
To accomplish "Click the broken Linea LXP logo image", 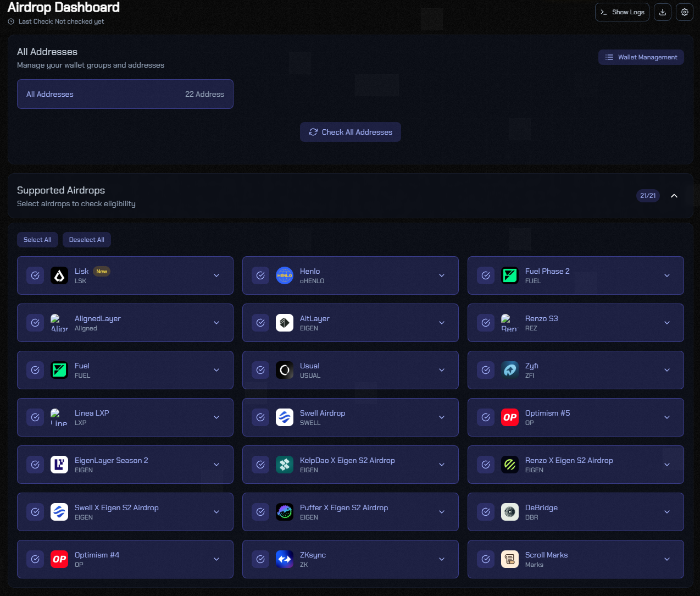I will [59, 417].
